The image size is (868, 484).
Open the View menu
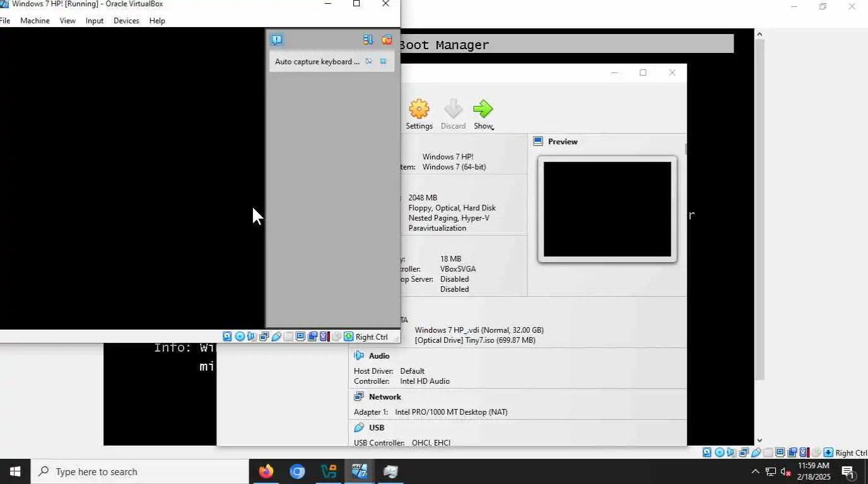[67, 21]
